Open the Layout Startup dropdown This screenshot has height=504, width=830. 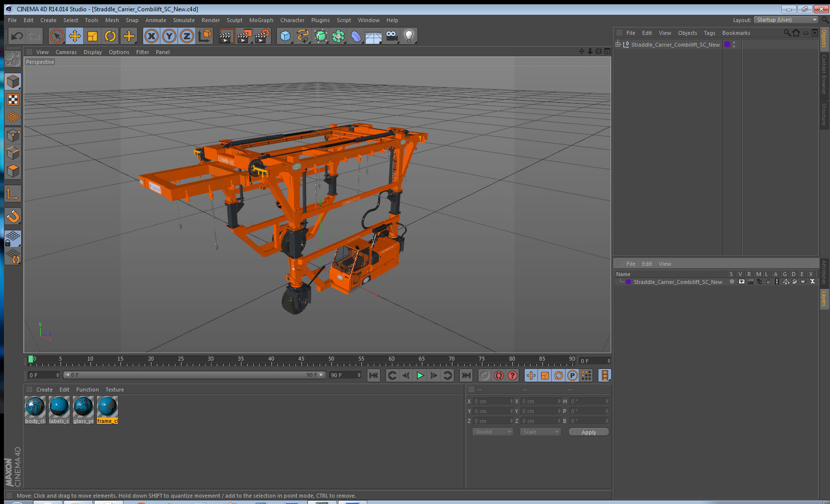coord(786,20)
